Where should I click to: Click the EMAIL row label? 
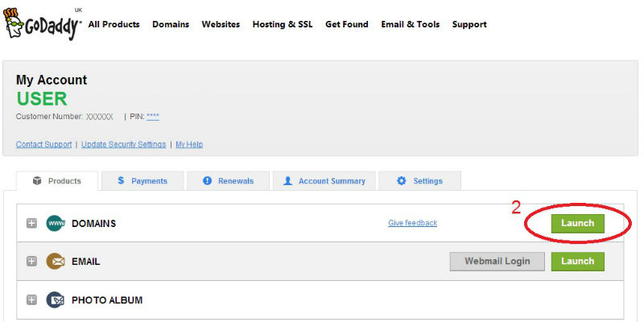click(86, 262)
